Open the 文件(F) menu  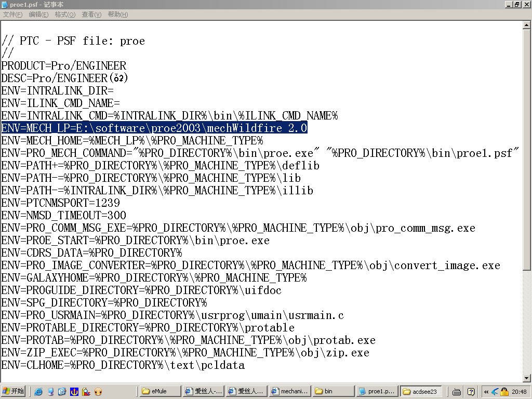click(x=12, y=15)
